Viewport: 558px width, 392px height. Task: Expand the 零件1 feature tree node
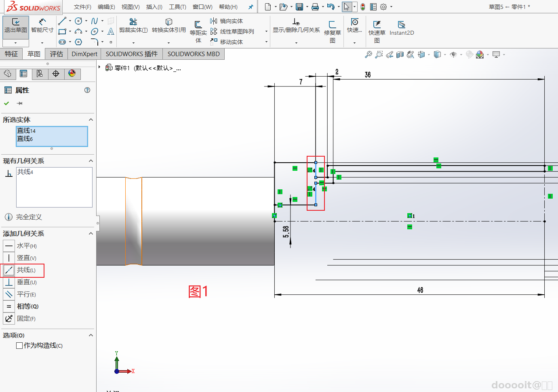coord(100,67)
